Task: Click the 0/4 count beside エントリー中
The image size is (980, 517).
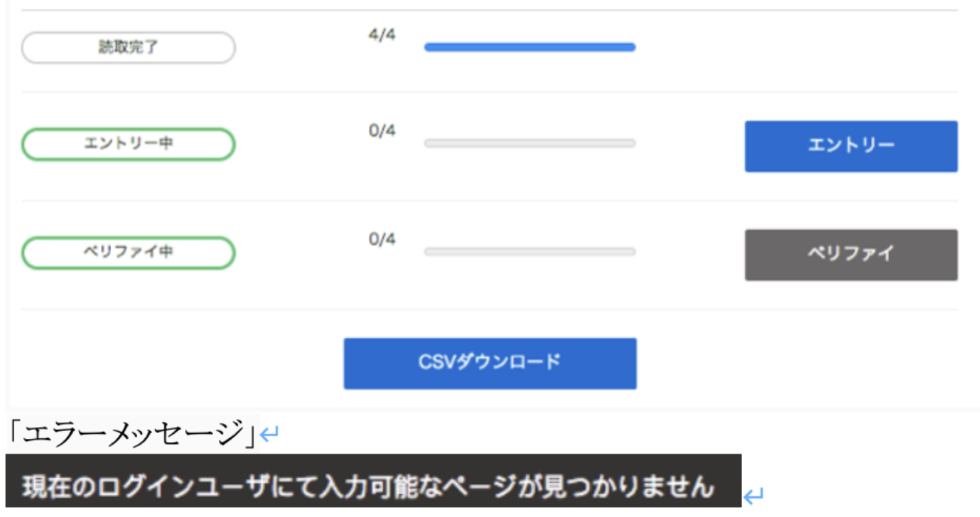Action: 382,131
